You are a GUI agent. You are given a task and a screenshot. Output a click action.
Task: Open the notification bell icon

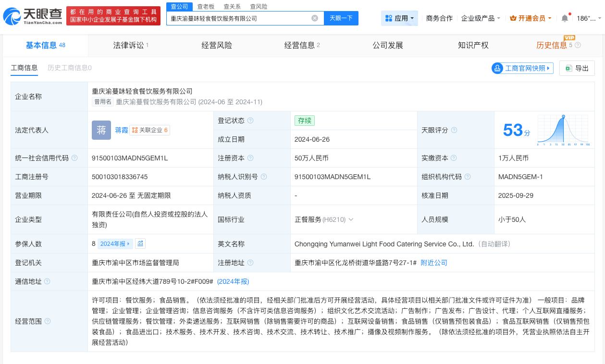pyautogui.click(x=565, y=18)
